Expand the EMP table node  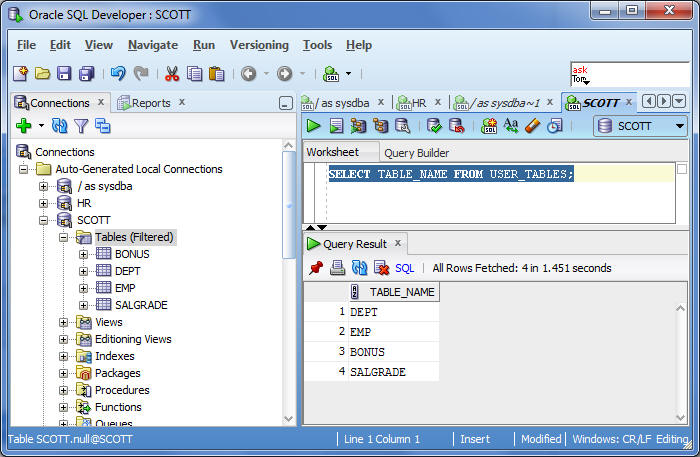point(84,288)
